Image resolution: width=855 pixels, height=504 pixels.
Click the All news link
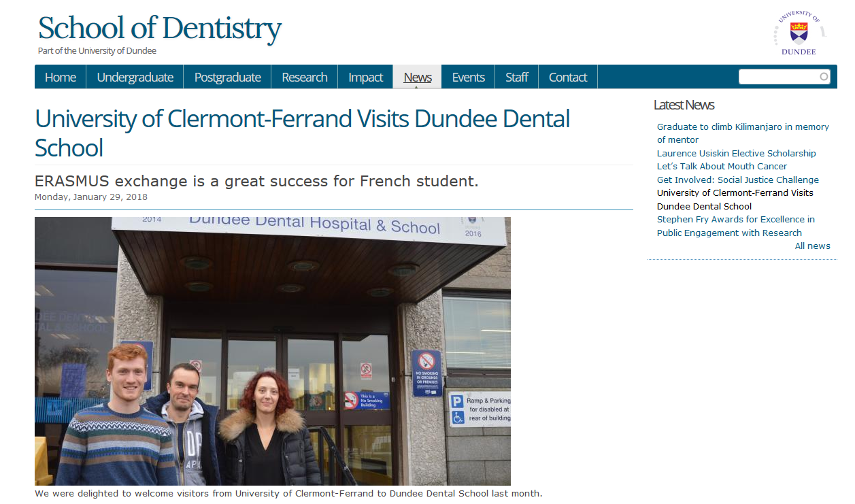pyautogui.click(x=813, y=246)
